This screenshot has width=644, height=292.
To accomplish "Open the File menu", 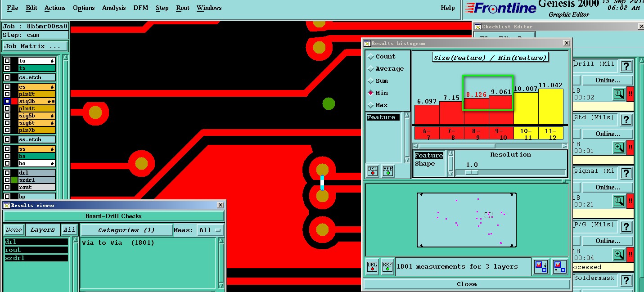I will tap(13, 8).
